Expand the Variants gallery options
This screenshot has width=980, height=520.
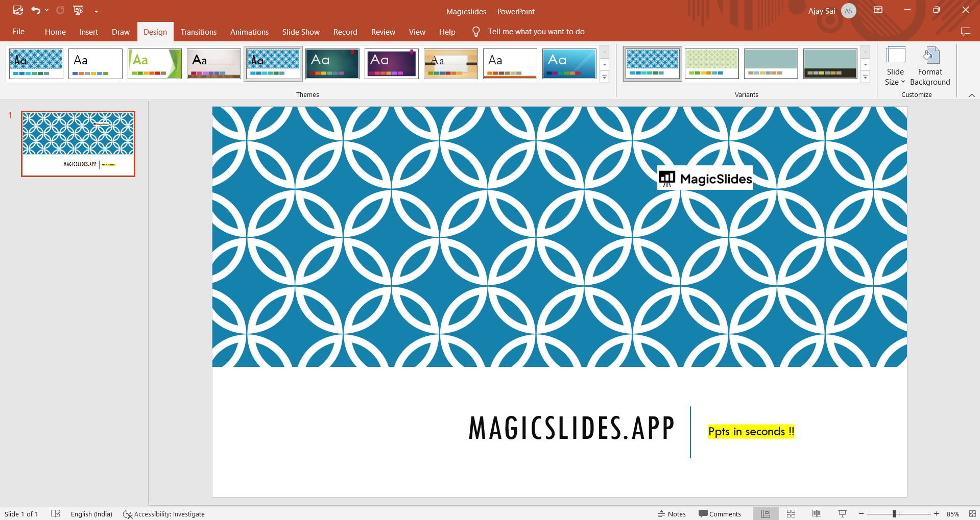[866, 77]
